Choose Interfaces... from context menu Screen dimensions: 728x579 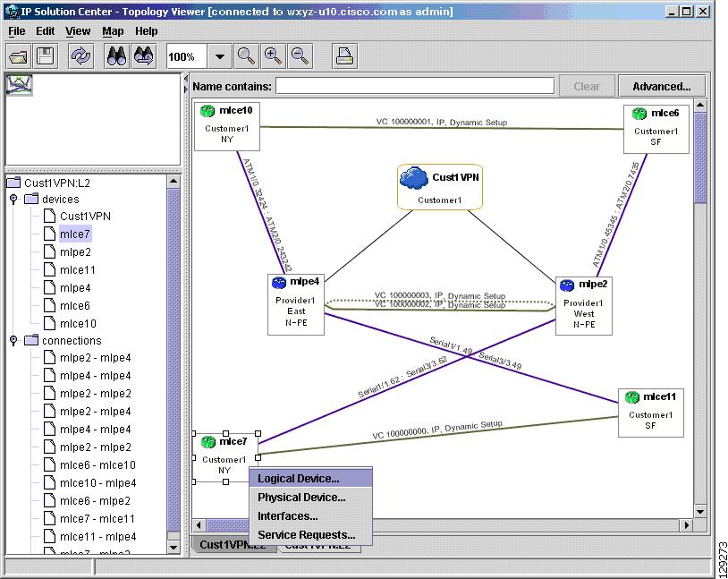(310, 516)
